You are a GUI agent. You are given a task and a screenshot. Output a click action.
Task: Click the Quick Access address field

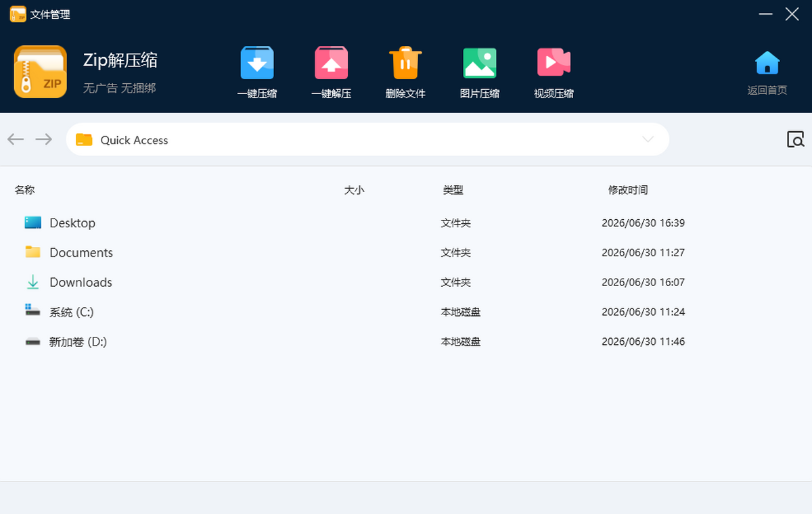[367, 139]
